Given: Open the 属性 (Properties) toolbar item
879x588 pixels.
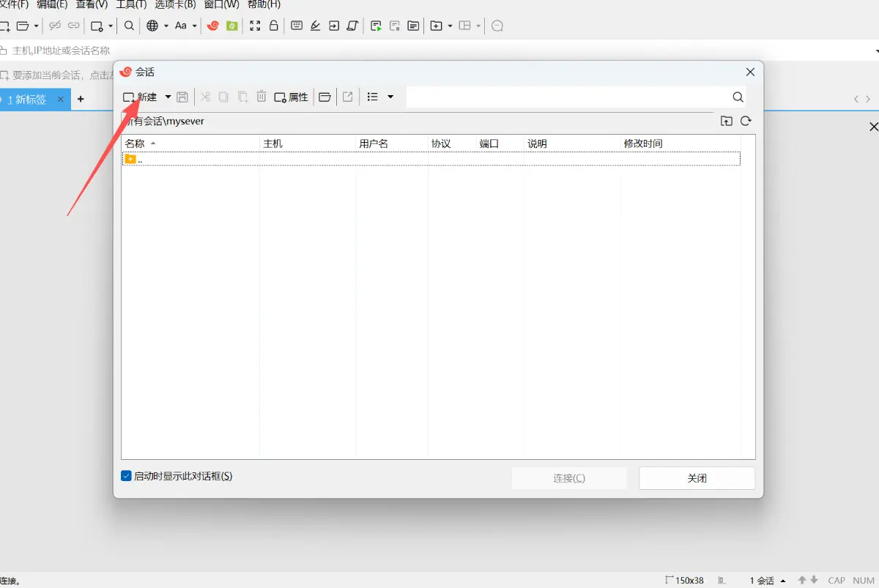Looking at the screenshot, I should [291, 97].
